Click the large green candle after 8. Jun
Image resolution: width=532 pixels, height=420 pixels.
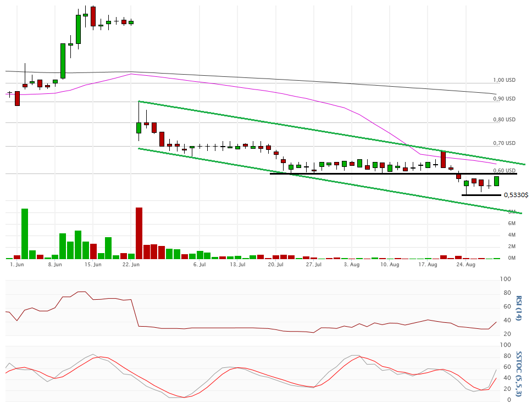[x=63, y=61]
